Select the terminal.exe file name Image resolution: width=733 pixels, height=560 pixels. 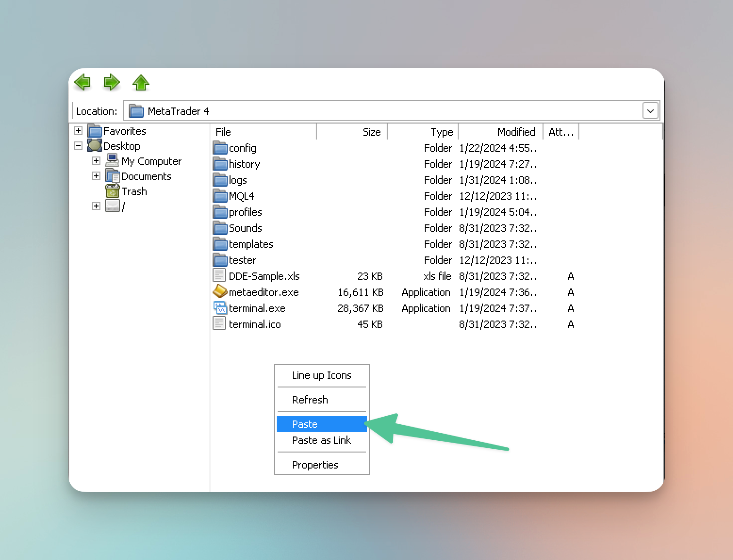tap(257, 308)
